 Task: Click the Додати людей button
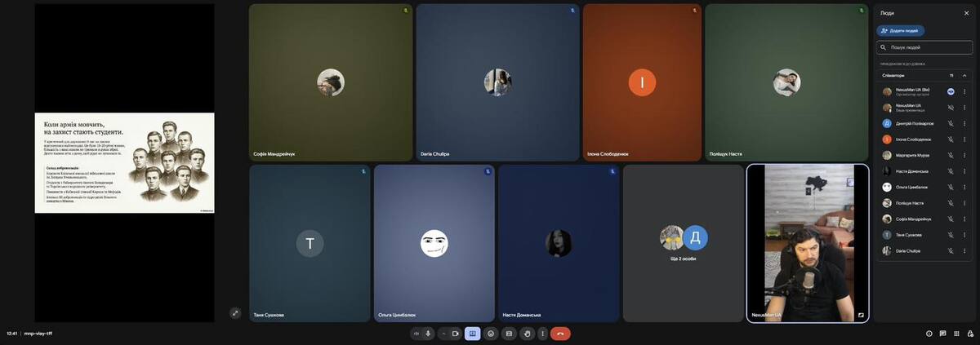tap(900, 31)
